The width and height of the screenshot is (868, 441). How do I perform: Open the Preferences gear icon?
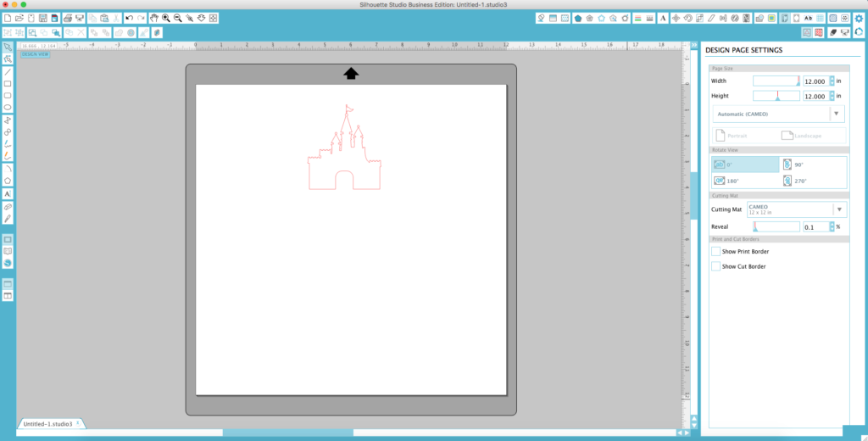tap(859, 19)
